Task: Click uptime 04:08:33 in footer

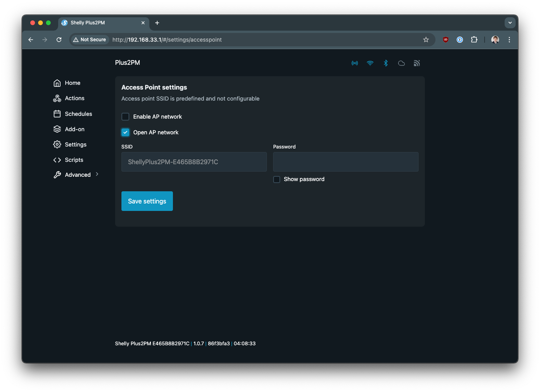Action: 244,344
